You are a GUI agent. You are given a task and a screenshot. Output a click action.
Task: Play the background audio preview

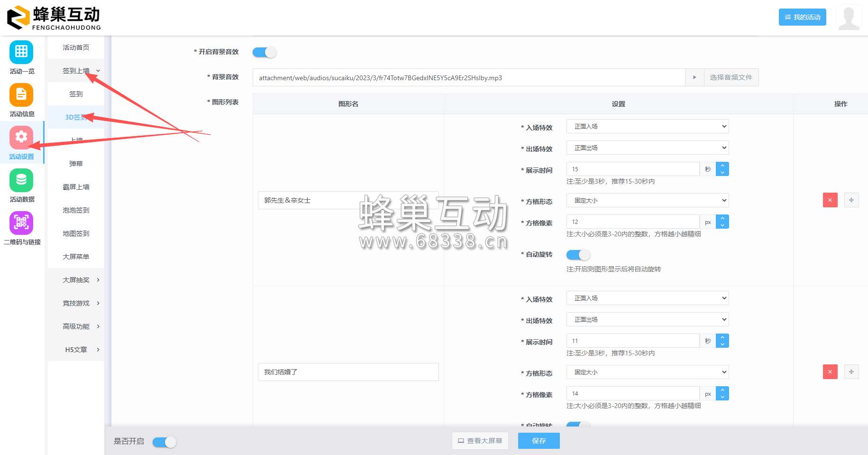[694, 77]
